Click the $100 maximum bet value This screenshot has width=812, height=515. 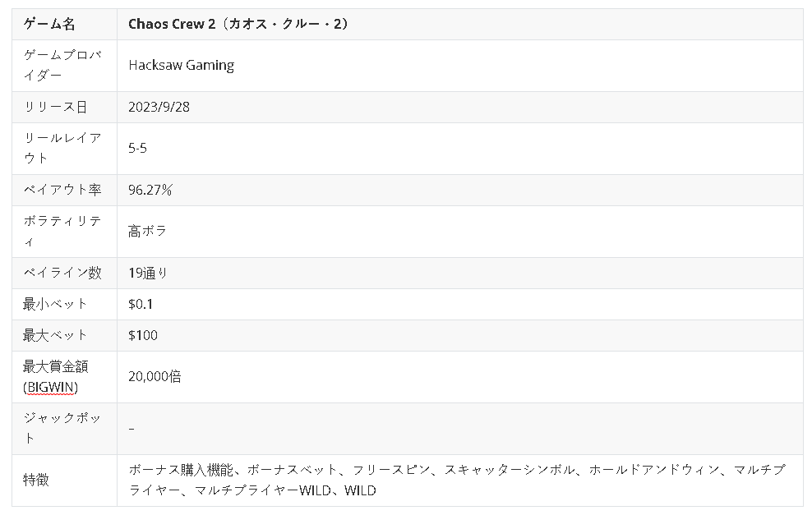143,336
